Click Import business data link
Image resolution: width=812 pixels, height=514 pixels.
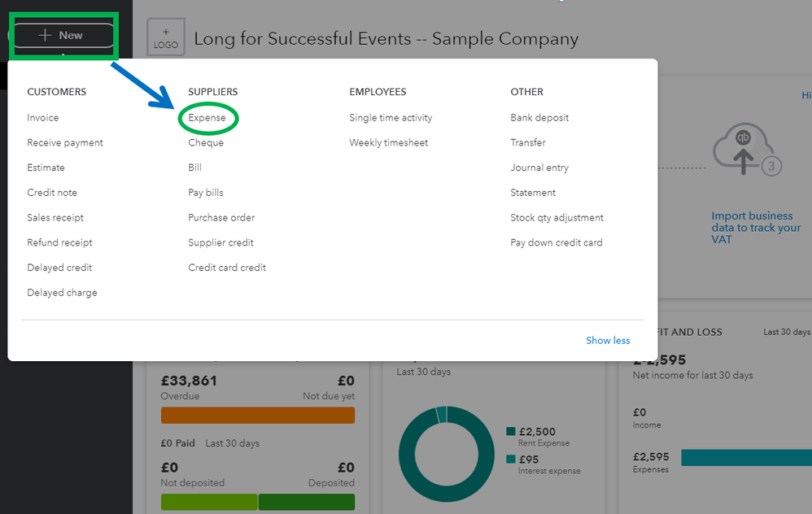(x=756, y=228)
